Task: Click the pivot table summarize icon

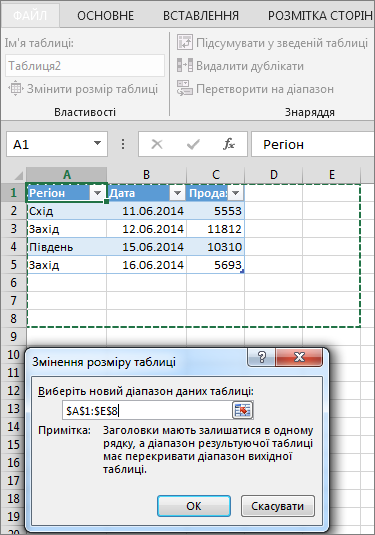Action: [x=185, y=43]
